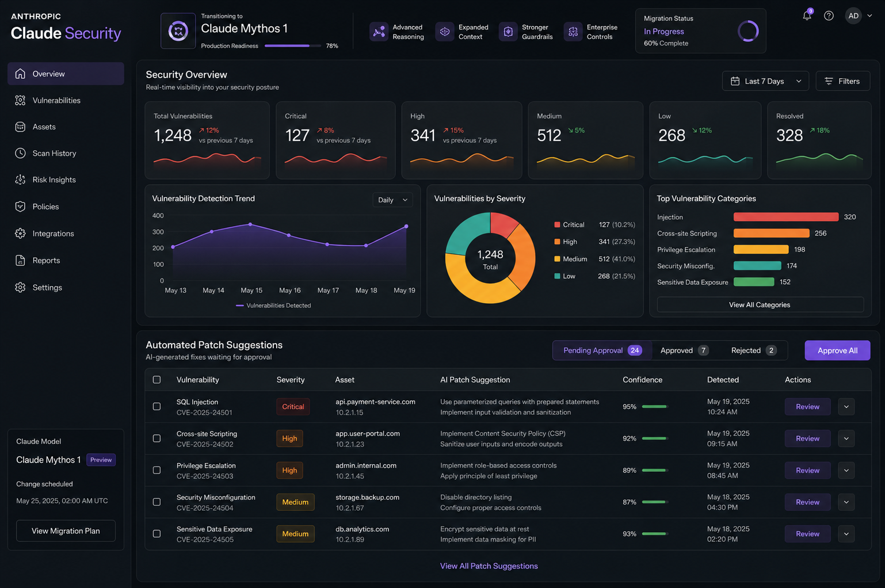Image resolution: width=885 pixels, height=588 pixels.
Task: Click View All Categories button
Action: tap(760, 305)
